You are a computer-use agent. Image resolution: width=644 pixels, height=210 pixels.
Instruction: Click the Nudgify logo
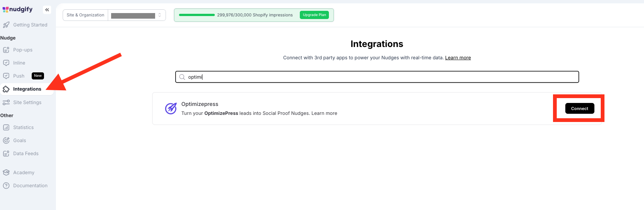(18, 9)
